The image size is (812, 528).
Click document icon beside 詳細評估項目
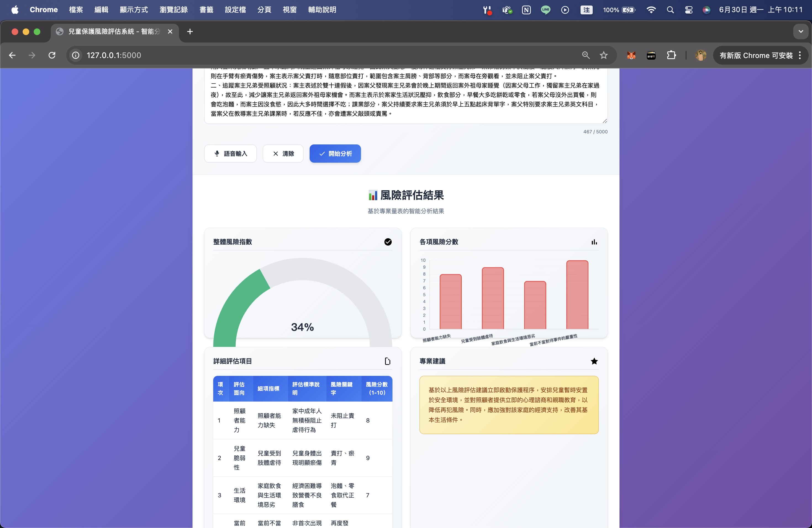[x=387, y=361]
